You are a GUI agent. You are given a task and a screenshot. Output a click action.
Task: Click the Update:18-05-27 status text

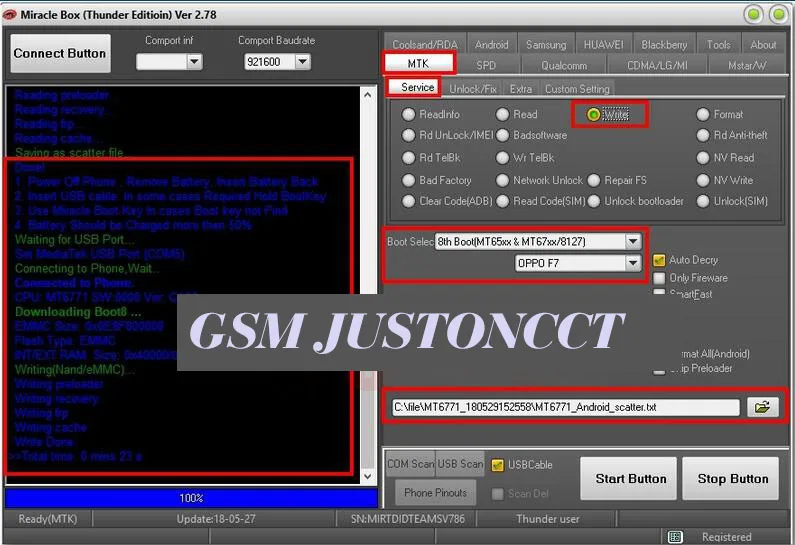pos(216,519)
